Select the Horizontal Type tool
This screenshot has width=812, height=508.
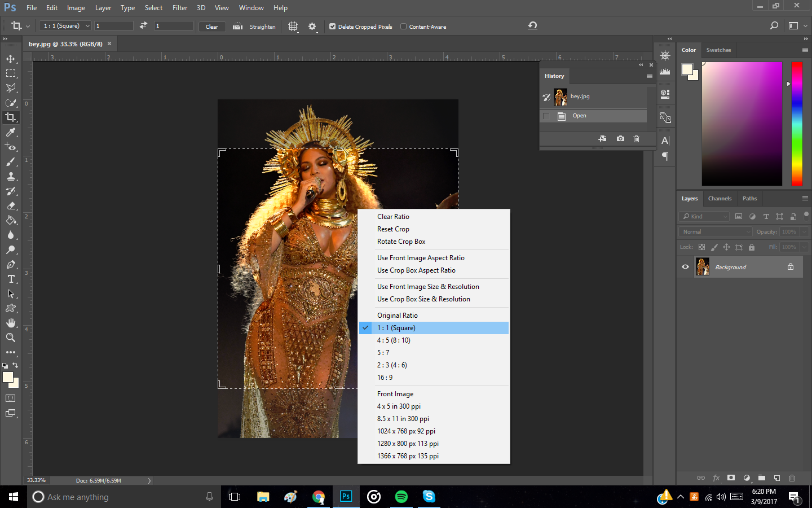pyautogui.click(x=11, y=279)
